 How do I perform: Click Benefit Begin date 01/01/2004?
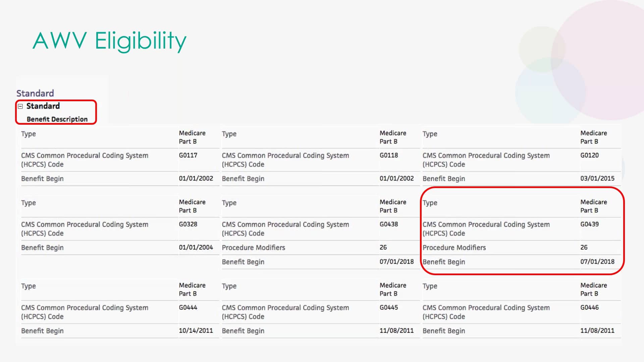(196, 247)
